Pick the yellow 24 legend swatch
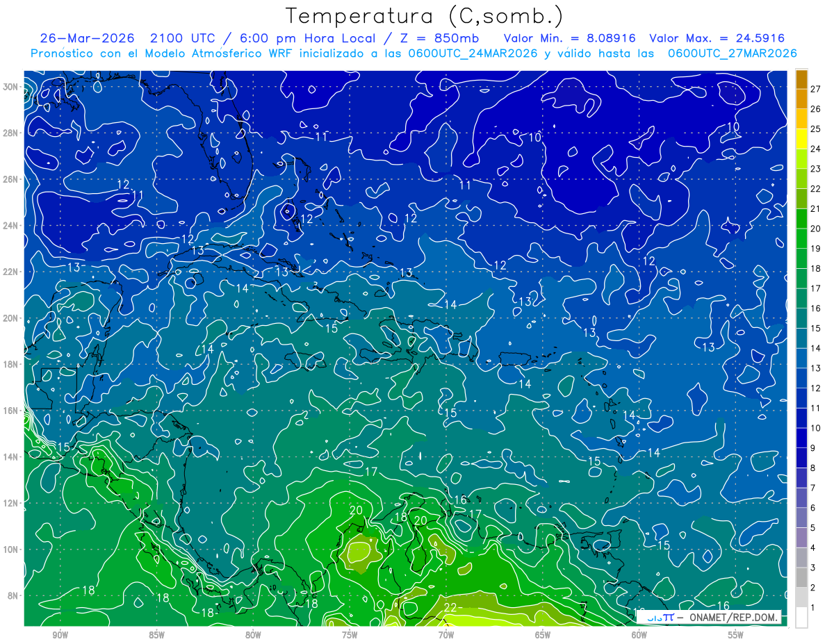The height and width of the screenshot is (644, 834). pyautogui.click(x=801, y=138)
